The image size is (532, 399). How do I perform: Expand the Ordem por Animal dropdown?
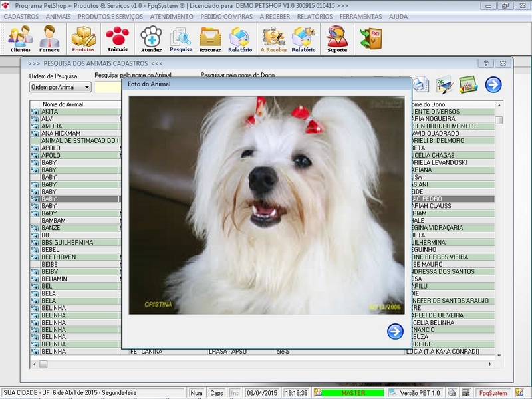tap(86, 87)
